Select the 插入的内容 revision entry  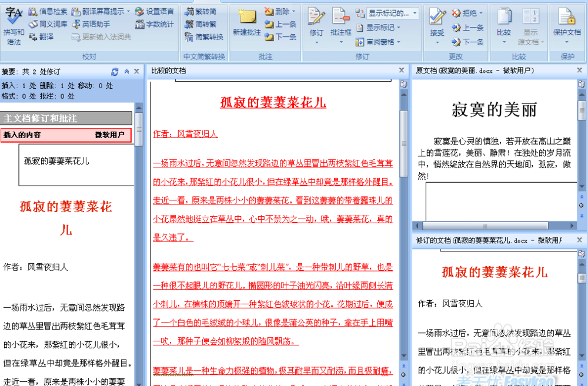(x=66, y=135)
